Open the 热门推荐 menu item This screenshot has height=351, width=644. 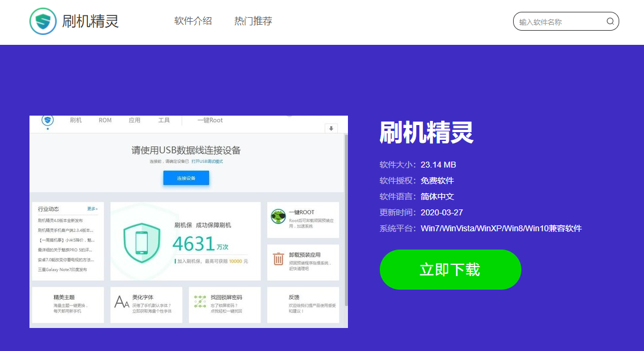252,19
